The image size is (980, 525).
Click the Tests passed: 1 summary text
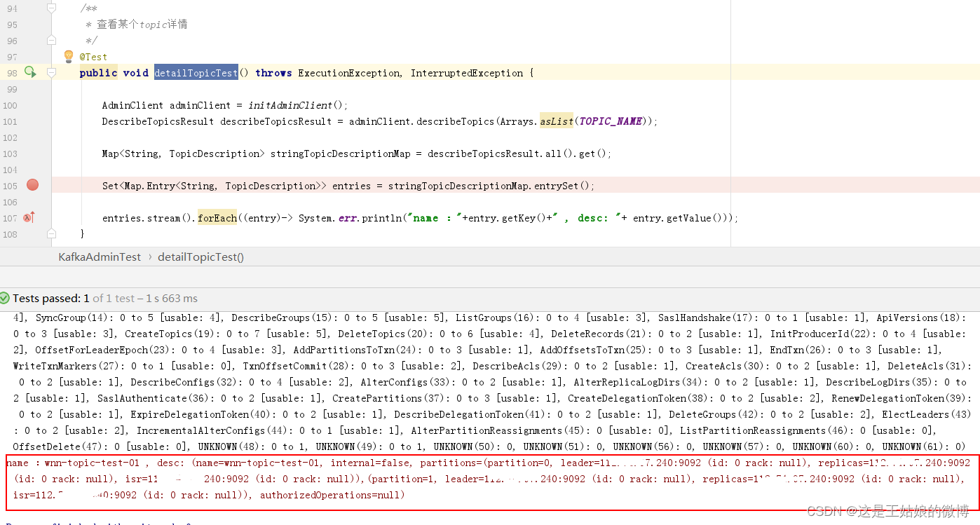53,298
